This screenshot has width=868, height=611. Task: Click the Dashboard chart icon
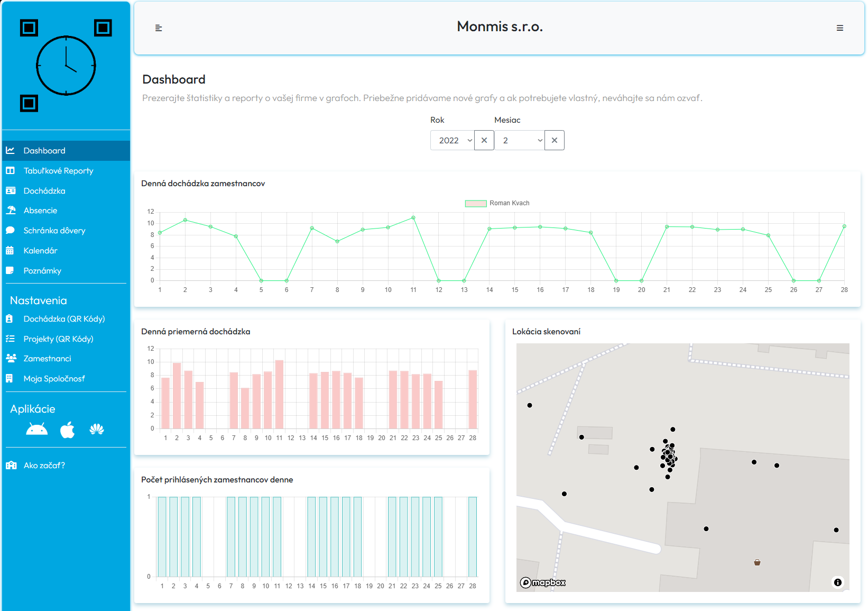[x=10, y=151]
